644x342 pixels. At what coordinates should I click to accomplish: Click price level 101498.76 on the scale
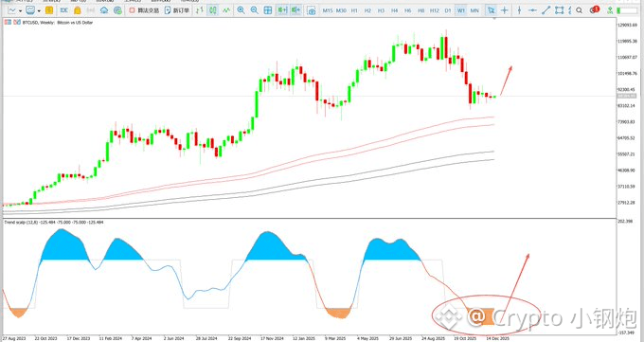pyautogui.click(x=627, y=74)
